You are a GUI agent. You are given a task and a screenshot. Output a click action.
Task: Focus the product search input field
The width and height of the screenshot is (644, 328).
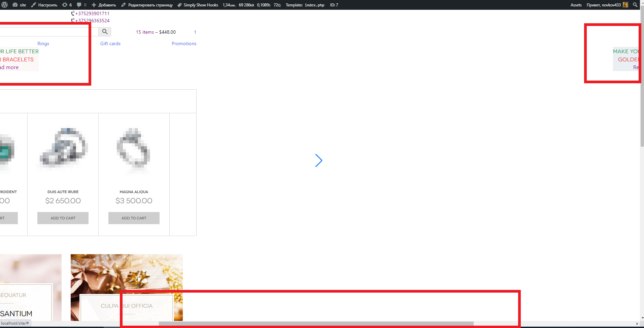point(49,32)
